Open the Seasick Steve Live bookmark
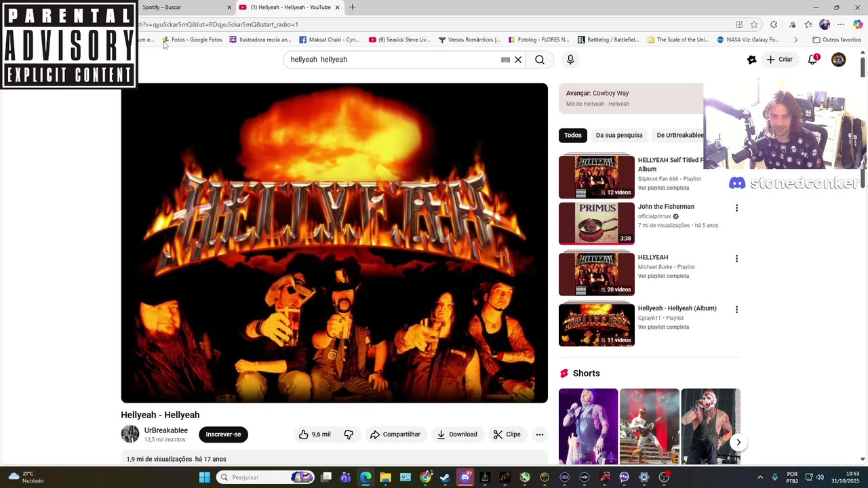 pyautogui.click(x=399, y=40)
